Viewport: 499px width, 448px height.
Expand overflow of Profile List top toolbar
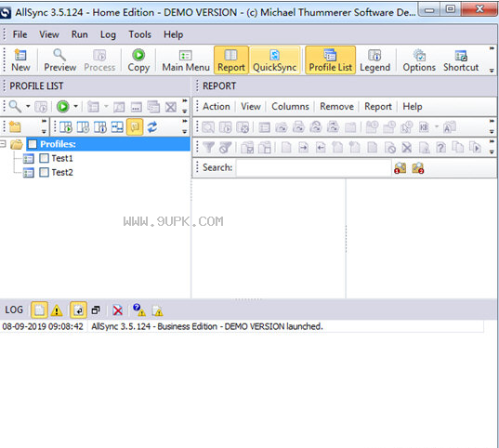(x=185, y=106)
